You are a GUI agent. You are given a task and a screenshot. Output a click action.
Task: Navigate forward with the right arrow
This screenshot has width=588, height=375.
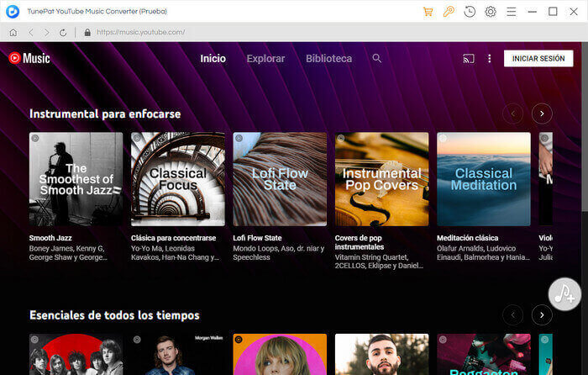click(x=46, y=32)
